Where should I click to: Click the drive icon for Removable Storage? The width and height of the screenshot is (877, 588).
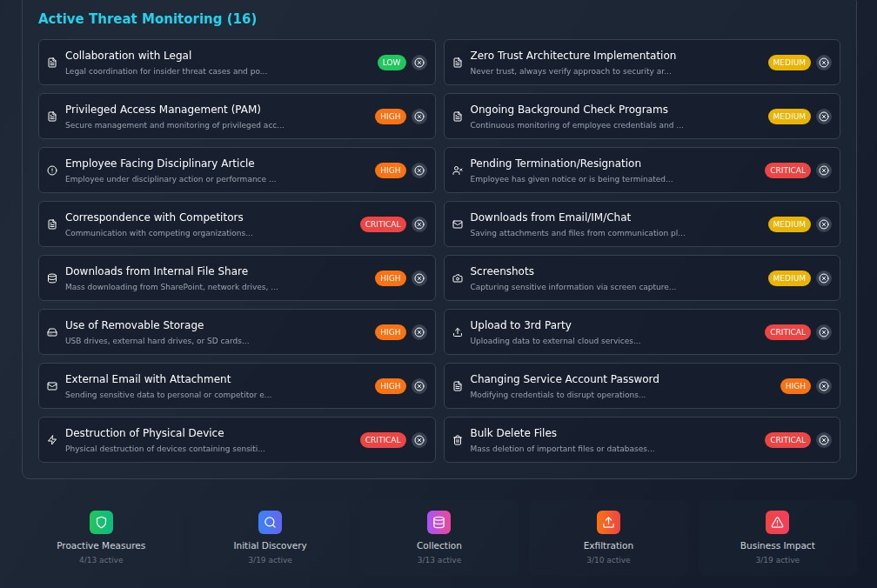pyautogui.click(x=52, y=332)
